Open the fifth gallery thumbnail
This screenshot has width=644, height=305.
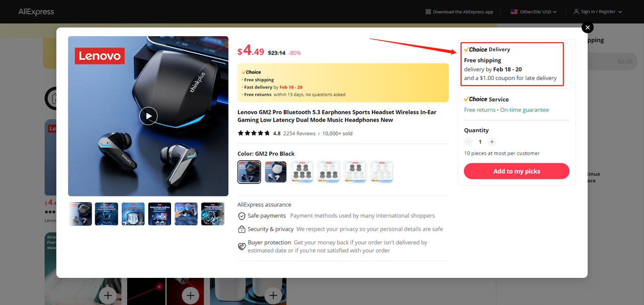coord(186,214)
